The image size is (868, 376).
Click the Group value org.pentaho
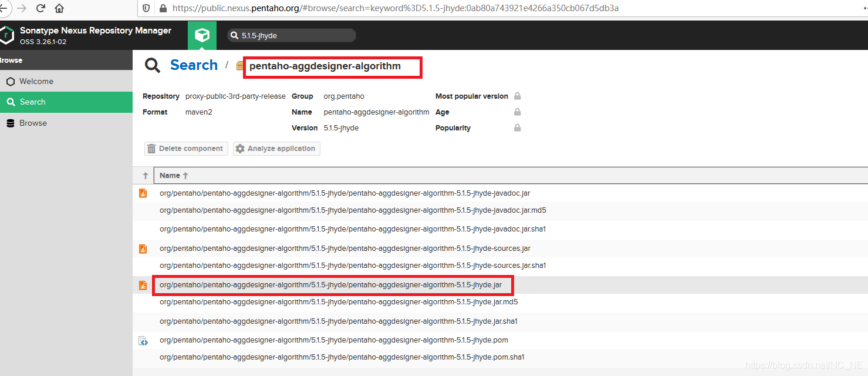coord(344,96)
